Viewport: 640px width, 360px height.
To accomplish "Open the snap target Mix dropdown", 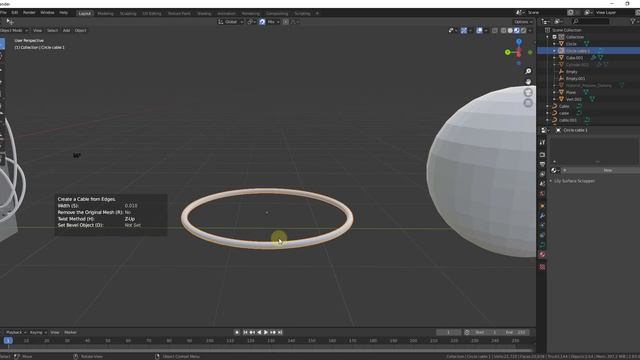I will 273,22.
